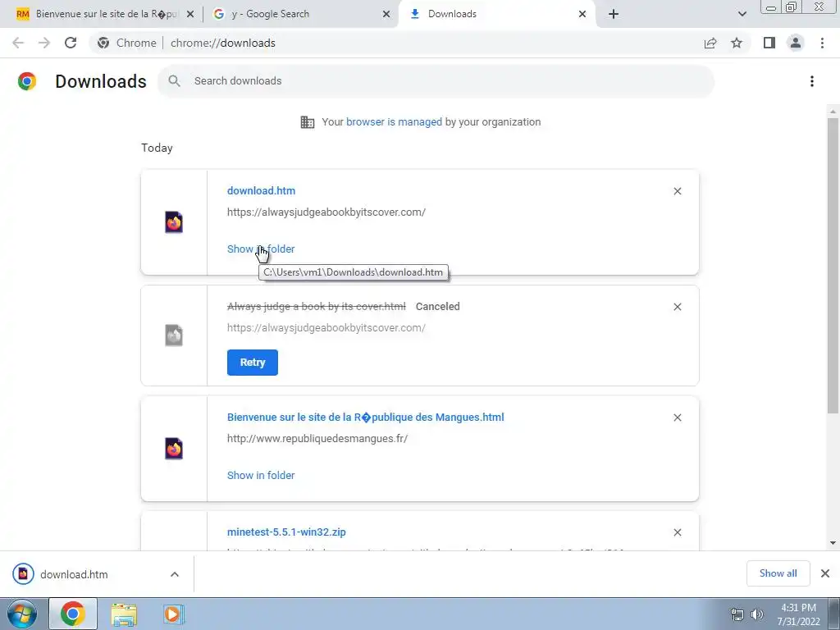This screenshot has height=630, width=840.
Task: Click the Search downloads field
Action: pyautogui.click(x=436, y=81)
